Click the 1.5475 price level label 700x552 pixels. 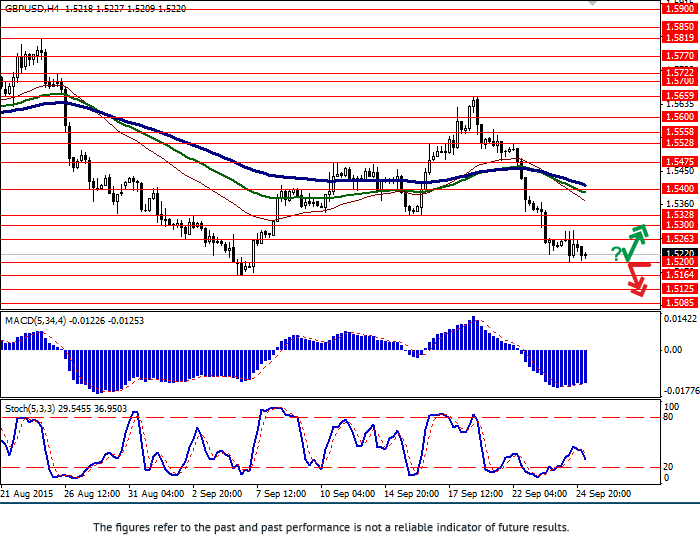[x=680, y=162]
